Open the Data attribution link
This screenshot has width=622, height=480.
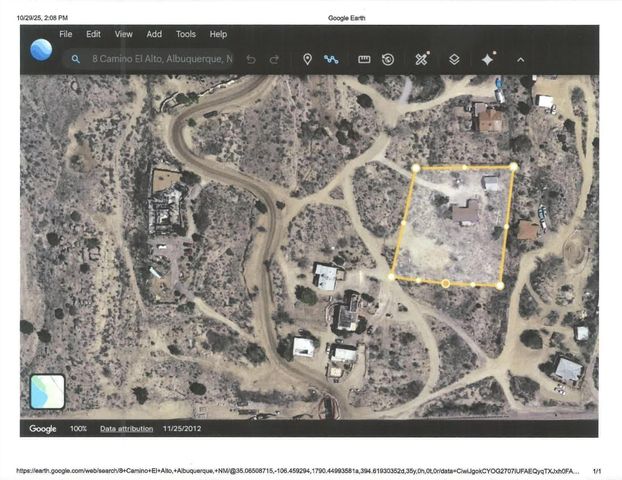click(x=126, y=428)
